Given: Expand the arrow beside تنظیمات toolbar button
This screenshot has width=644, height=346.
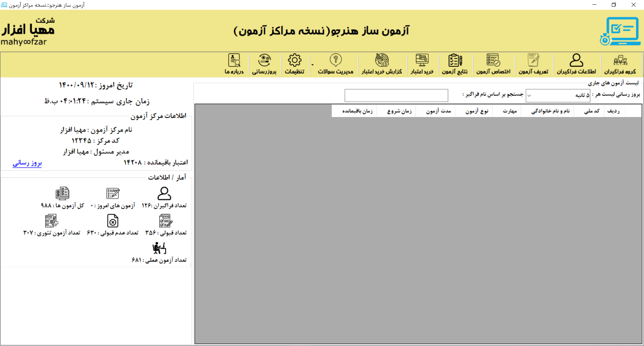Looking at the screenshot, I should 312,65.
